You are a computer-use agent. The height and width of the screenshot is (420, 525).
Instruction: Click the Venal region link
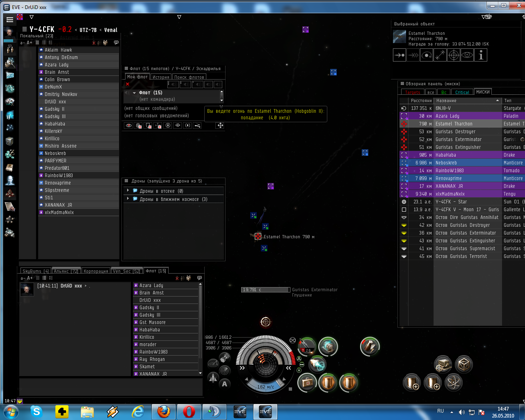111,30
